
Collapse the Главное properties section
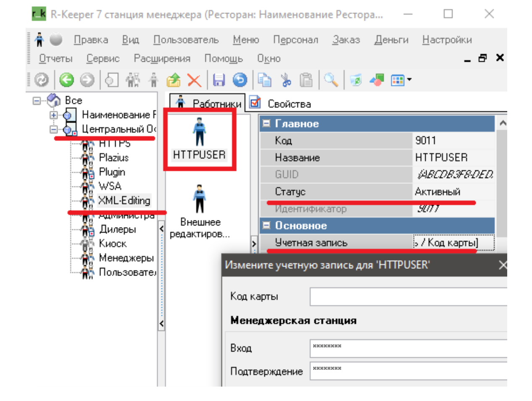(x=266, y=123)
